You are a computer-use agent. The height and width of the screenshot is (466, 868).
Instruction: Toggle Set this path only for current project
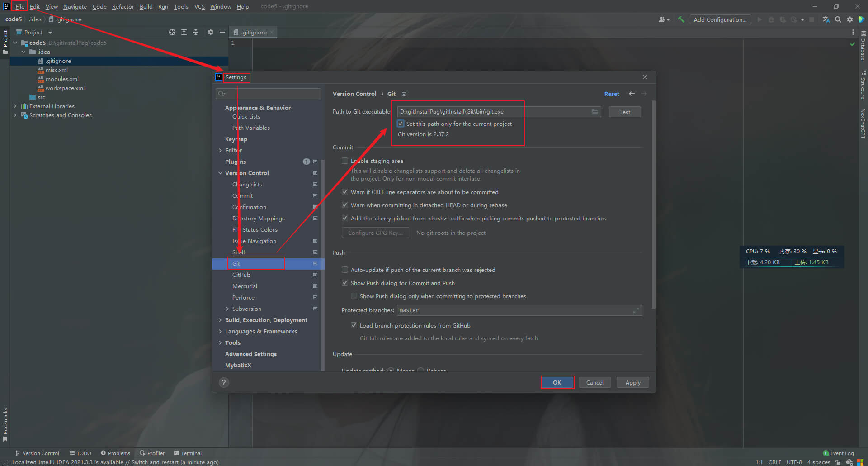401,124
